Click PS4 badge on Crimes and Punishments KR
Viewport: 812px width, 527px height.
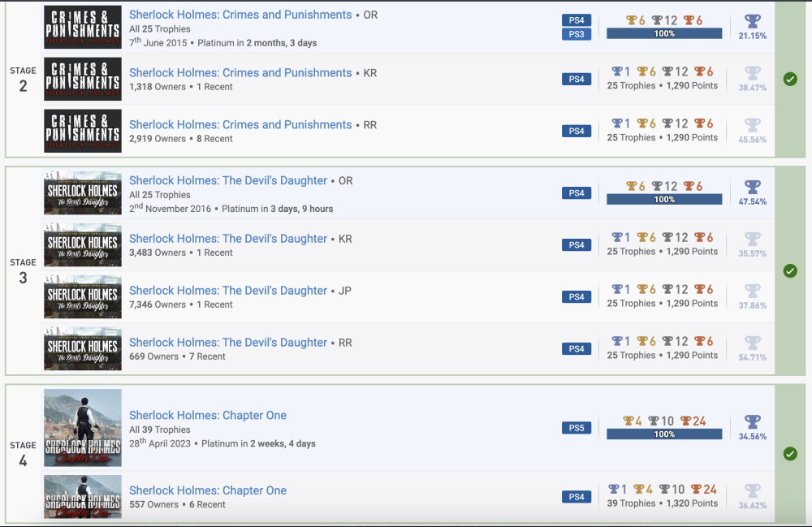tap(577, 80)
